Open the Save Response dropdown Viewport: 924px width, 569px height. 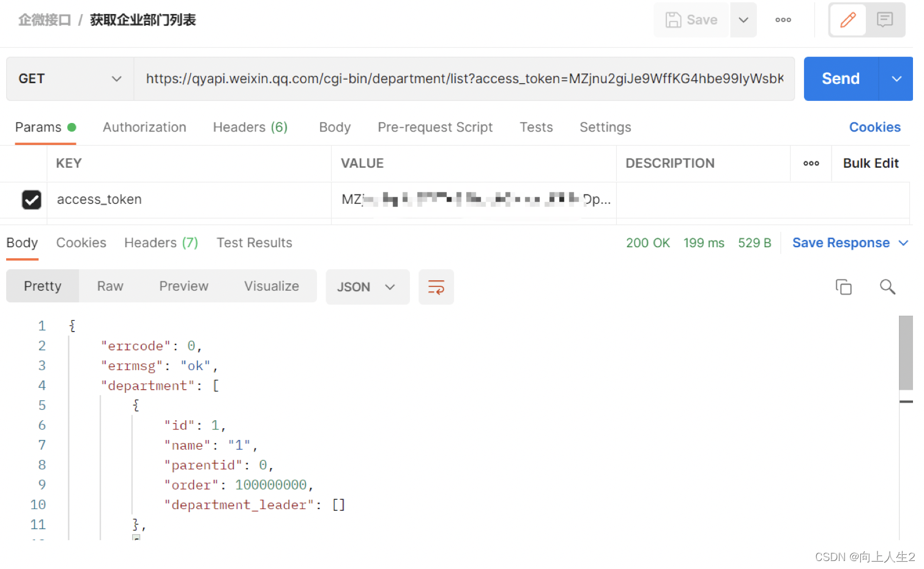pos(850,243)
